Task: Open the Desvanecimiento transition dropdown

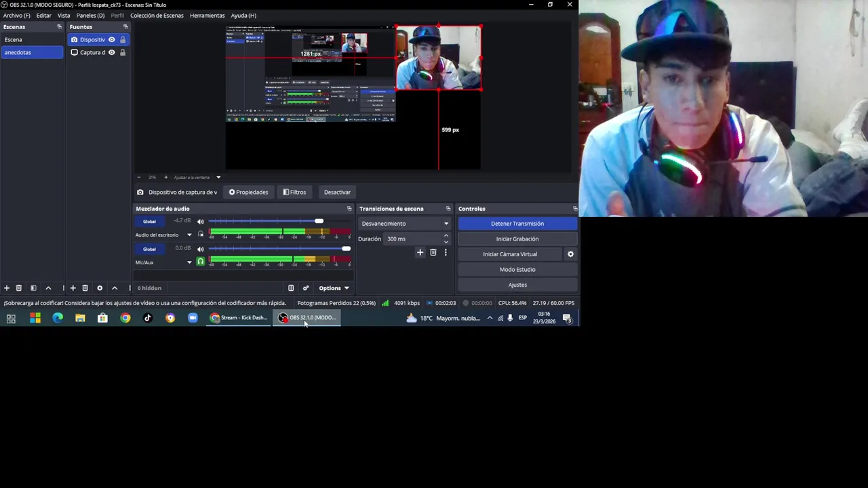Action: tap(405, 224)
